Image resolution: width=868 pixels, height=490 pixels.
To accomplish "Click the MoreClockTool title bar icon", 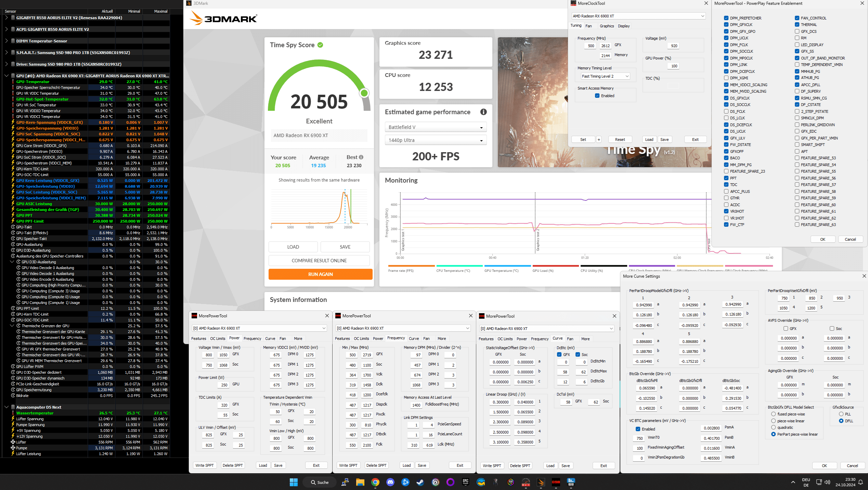I will (573, 3).
